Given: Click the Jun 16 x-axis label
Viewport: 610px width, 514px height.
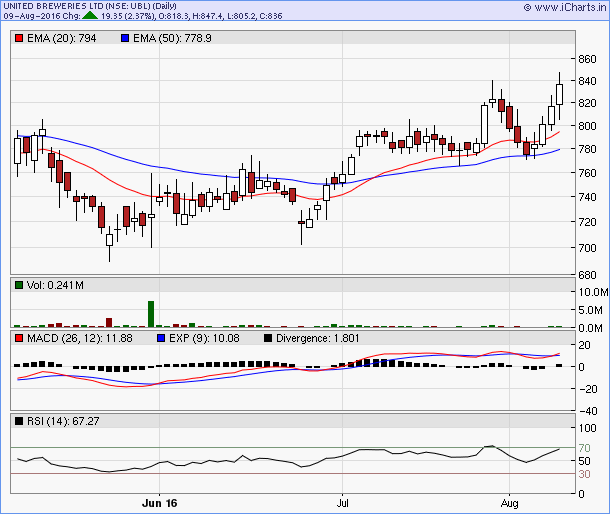Looking at the screenshot, I should click(x=160, y=503).
